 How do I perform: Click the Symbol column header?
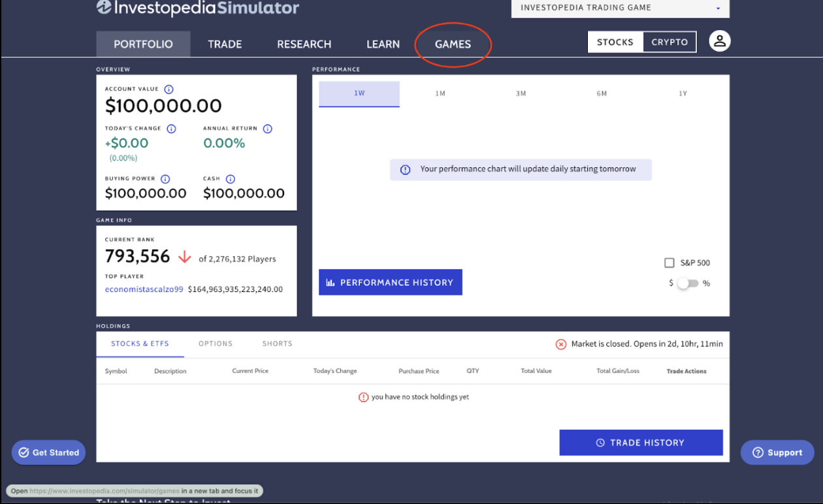116,371
